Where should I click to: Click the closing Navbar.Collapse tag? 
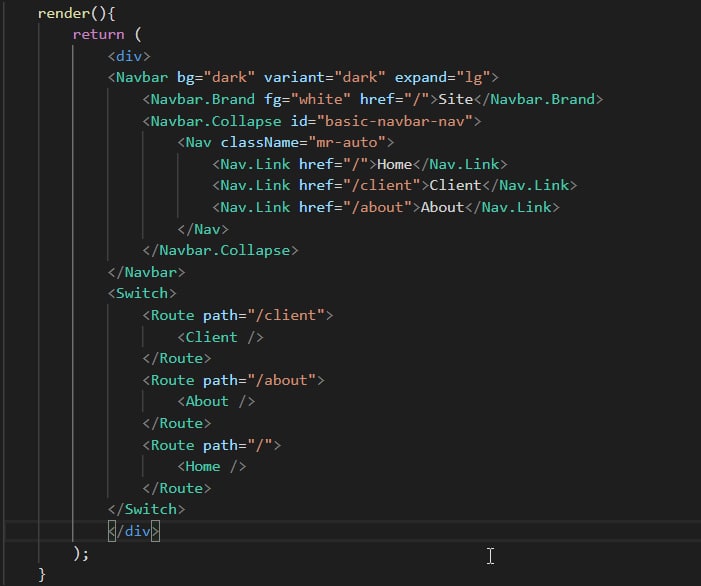pos(220,250)
